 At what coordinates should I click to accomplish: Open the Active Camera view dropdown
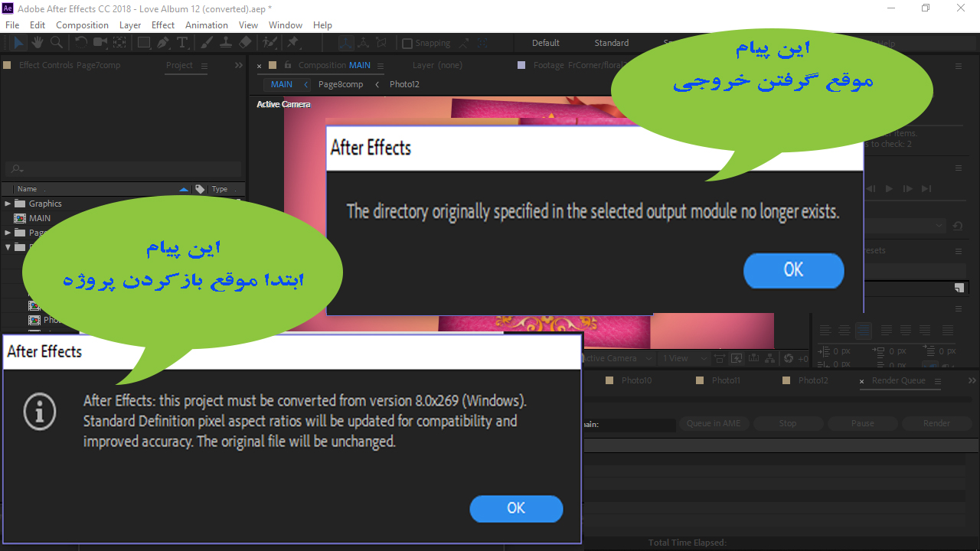(x=619, y=358)
